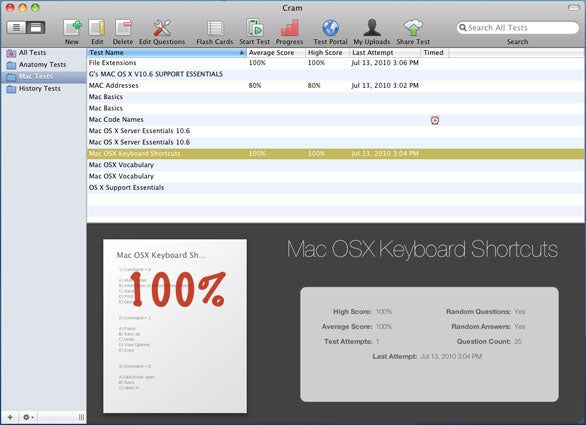Share Test via cloud icon

tap(413, 28)
